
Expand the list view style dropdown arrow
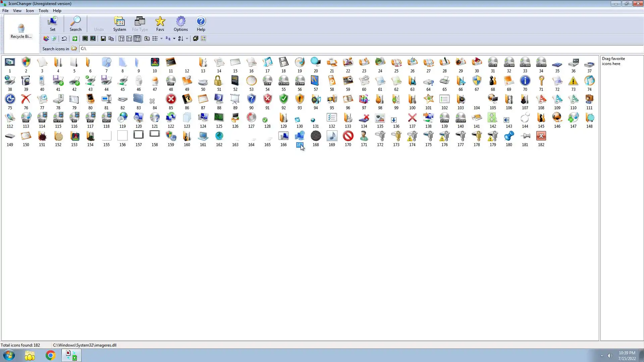coord(161,39)
